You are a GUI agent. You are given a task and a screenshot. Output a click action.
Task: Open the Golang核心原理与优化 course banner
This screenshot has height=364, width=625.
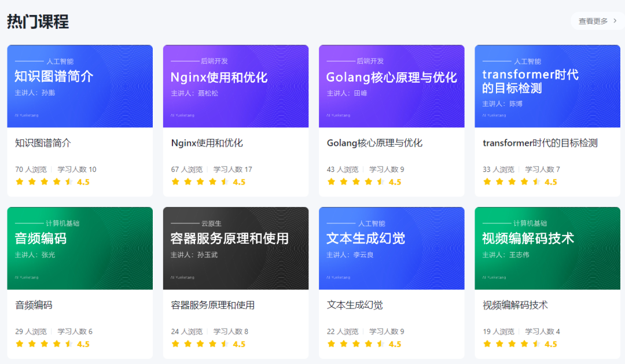click(391, 86)
